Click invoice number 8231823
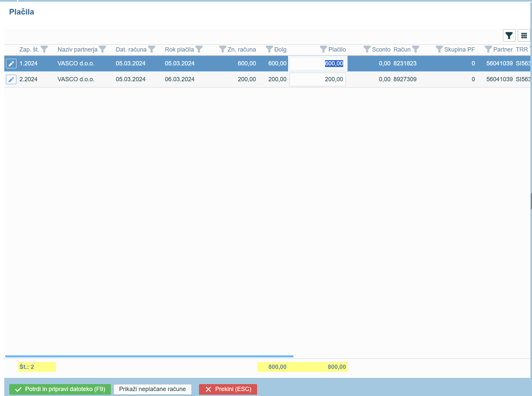 click(x=405, y=63)
